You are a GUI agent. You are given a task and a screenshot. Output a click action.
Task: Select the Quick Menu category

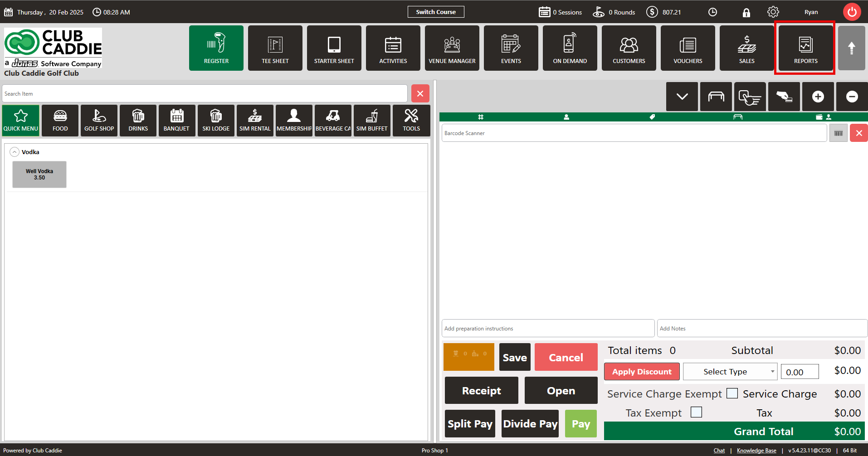(x=21, y=121)
